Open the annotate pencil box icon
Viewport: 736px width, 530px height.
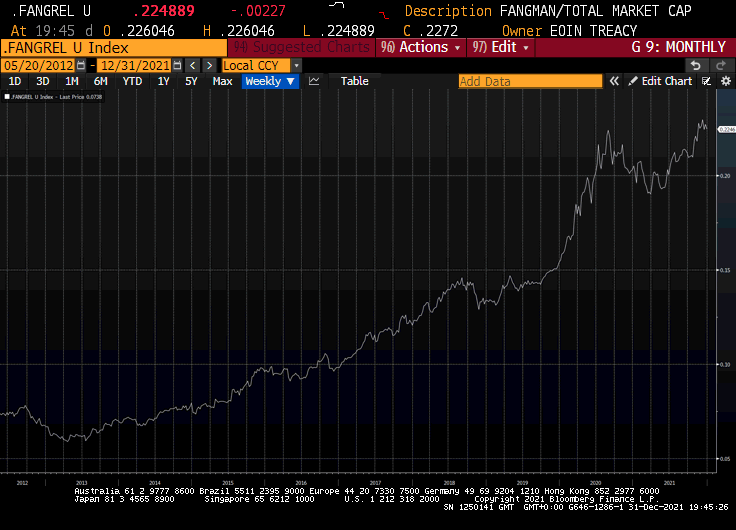pyautogui.click(x=706, y=81)
